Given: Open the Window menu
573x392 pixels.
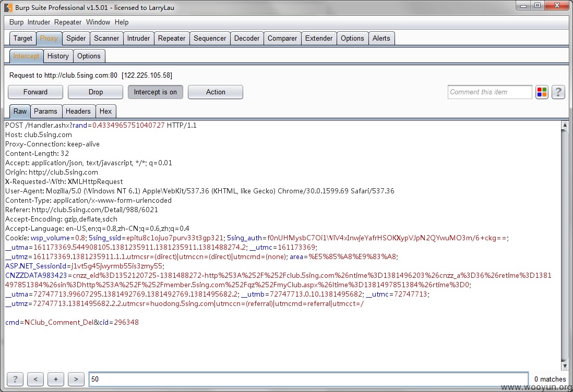Looking at the screenshot, I should (98, 22).
